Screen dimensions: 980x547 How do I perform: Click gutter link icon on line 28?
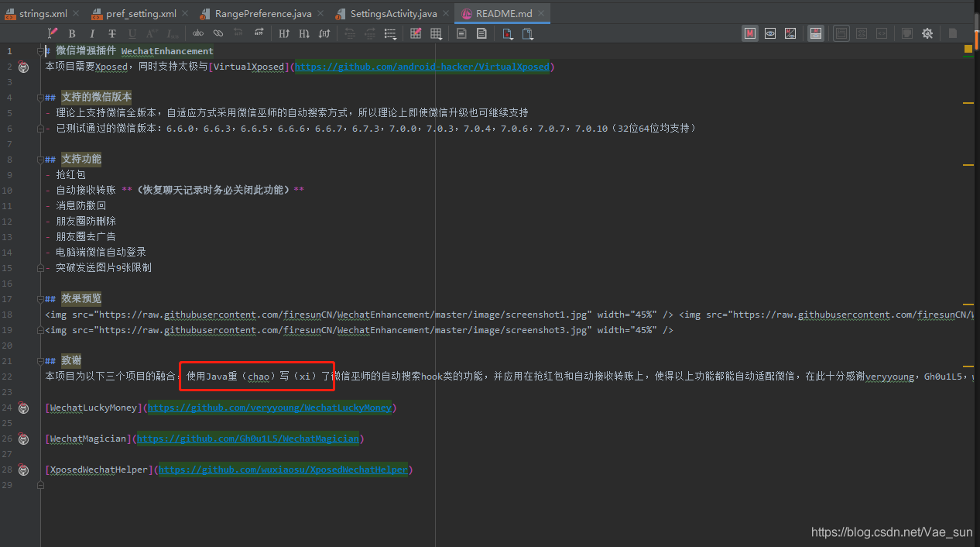click(x=23, y=470)
